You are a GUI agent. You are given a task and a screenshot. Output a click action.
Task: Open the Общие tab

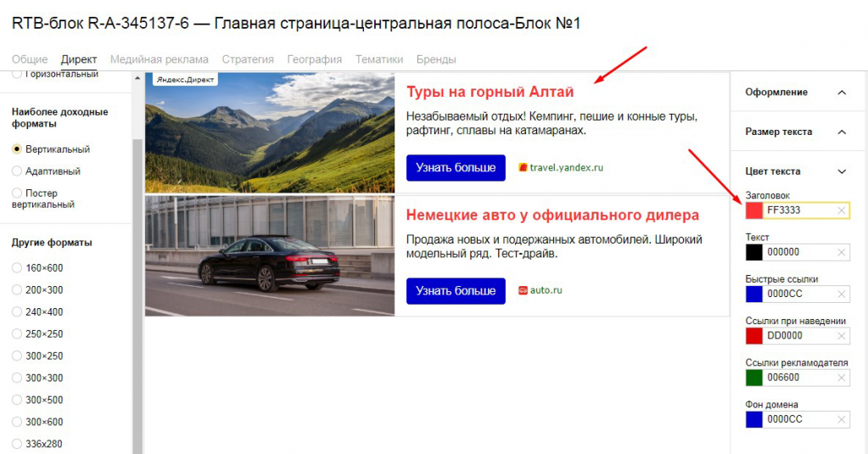(30, 59)
